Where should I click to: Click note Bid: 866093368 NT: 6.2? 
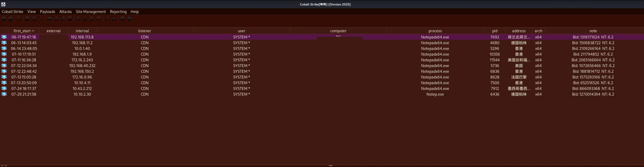pos(593,88)
